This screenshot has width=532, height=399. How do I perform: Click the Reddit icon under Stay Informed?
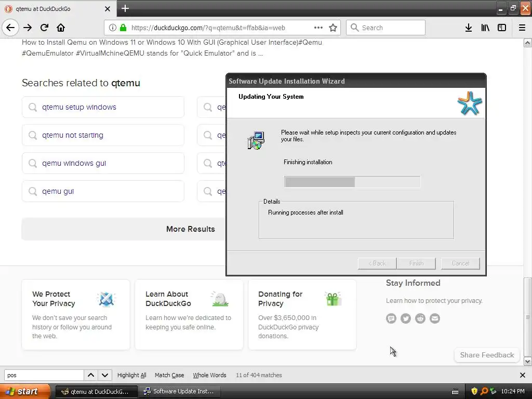point(420,318)
